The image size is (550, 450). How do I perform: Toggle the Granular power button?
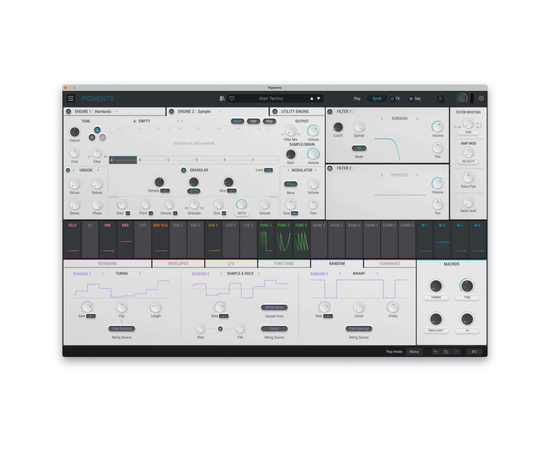coord(183,170)
